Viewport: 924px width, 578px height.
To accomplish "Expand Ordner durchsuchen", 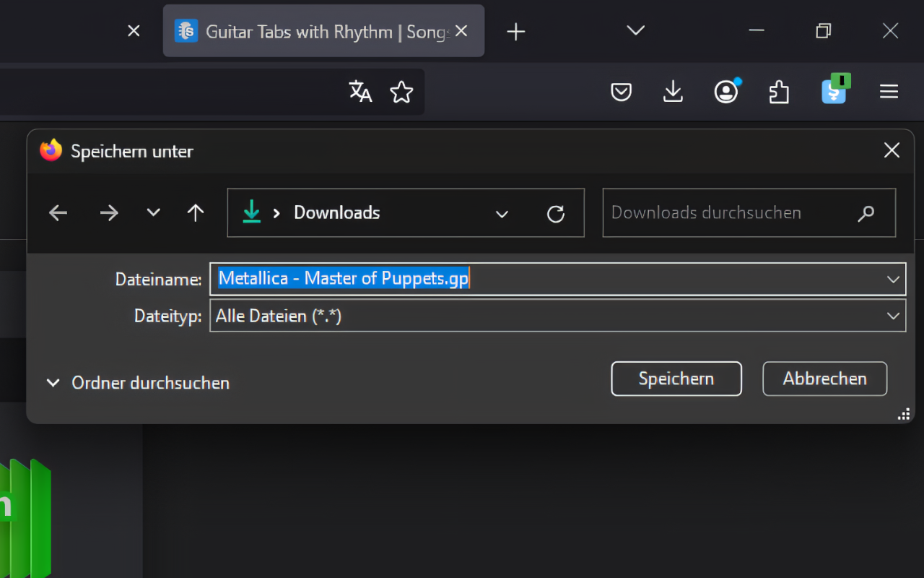I will (x=138, y=383).
